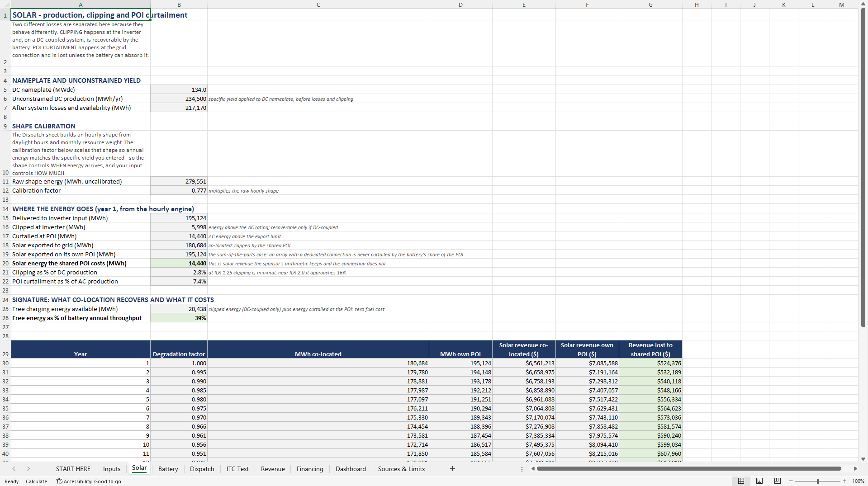Click horizontal scroll left arrow
Screen dimensions: 868x486
tap(533, 469)
